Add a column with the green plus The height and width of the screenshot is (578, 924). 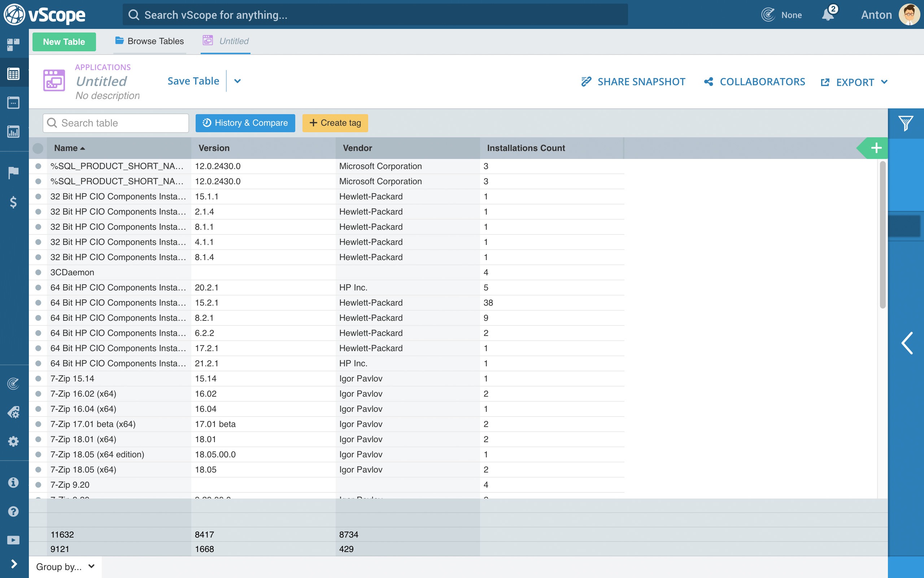click(x=876, y=148)
